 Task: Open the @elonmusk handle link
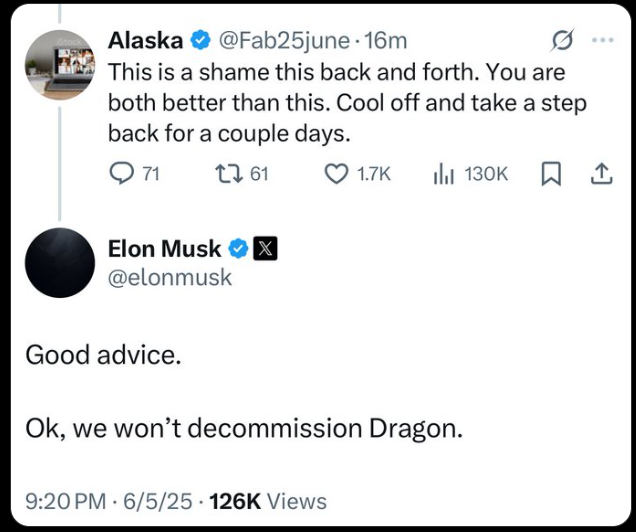(169, 278)
